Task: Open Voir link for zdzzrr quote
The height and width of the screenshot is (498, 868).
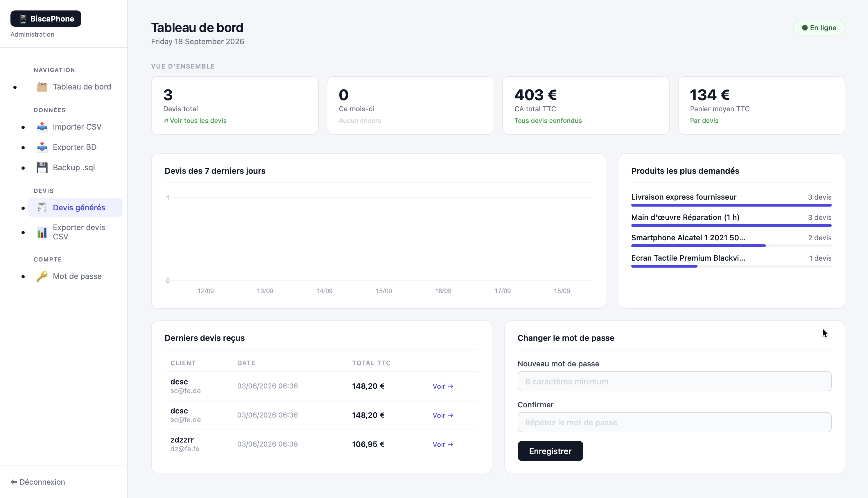Action: pos(443,444)
